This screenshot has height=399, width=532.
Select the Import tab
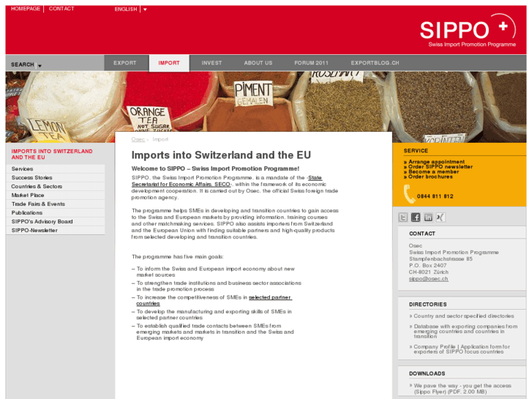pos(169,63)
